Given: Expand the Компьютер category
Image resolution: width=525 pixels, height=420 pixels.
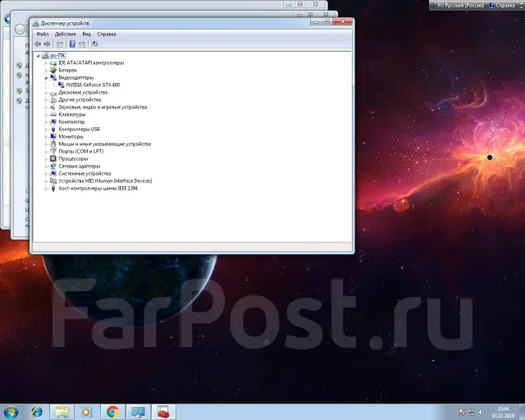Looking at the screenshot, I should 46,122.
